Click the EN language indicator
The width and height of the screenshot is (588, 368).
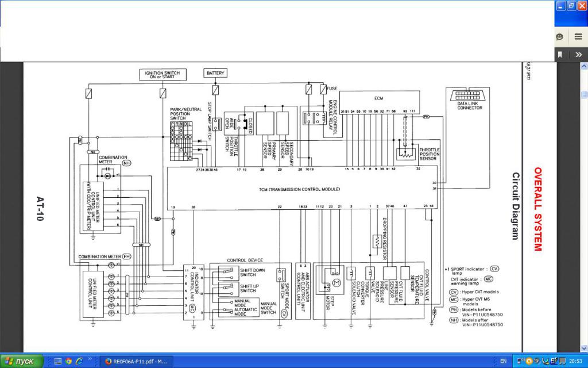point(503,361)
